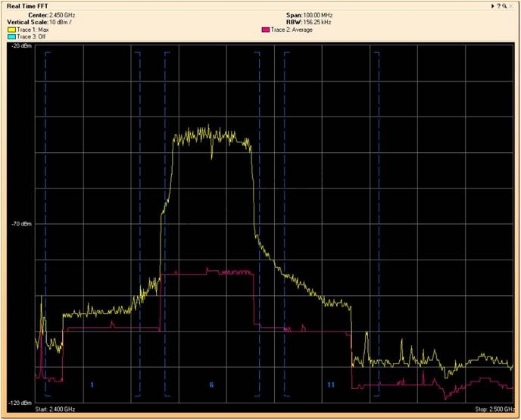This screenshot has height=420, width=521.
Task: Click the 'Real Time FFT' title
Action: [27, 6]
